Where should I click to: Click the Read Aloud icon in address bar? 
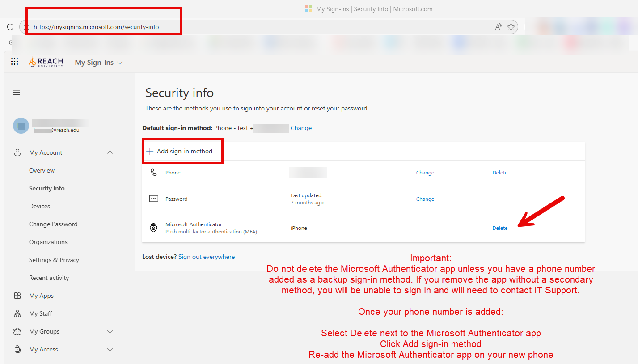(499, 27)
